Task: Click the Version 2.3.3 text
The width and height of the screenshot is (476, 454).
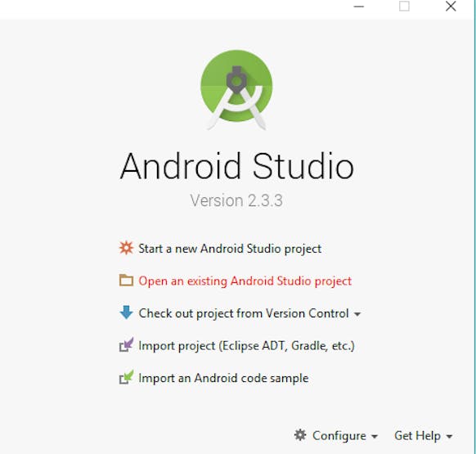Action: click(236, 200)
